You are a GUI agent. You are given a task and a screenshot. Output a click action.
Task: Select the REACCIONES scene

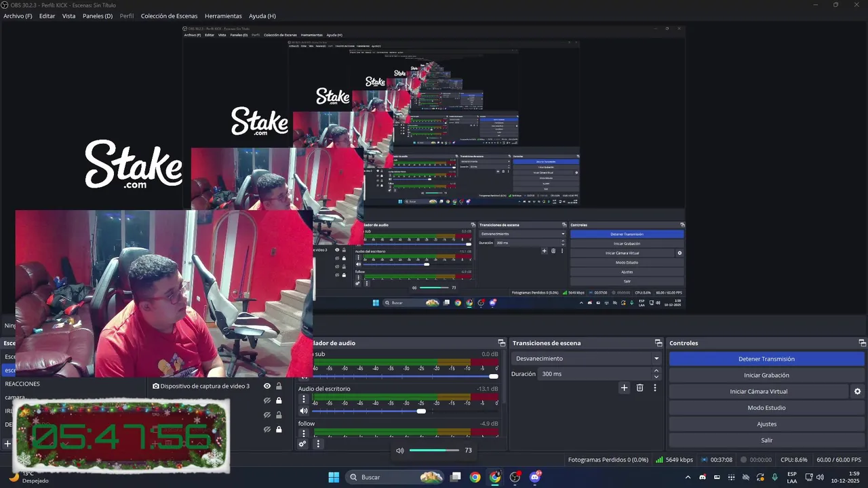(22, 384)
